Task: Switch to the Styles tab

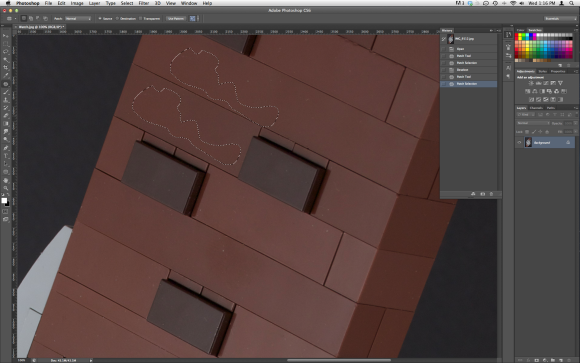Action: [x=542, y=71]
